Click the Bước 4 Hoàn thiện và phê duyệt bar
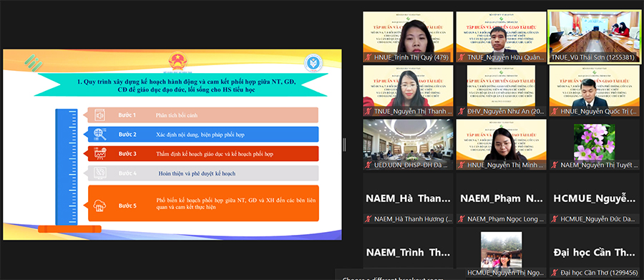 [203, 173]
